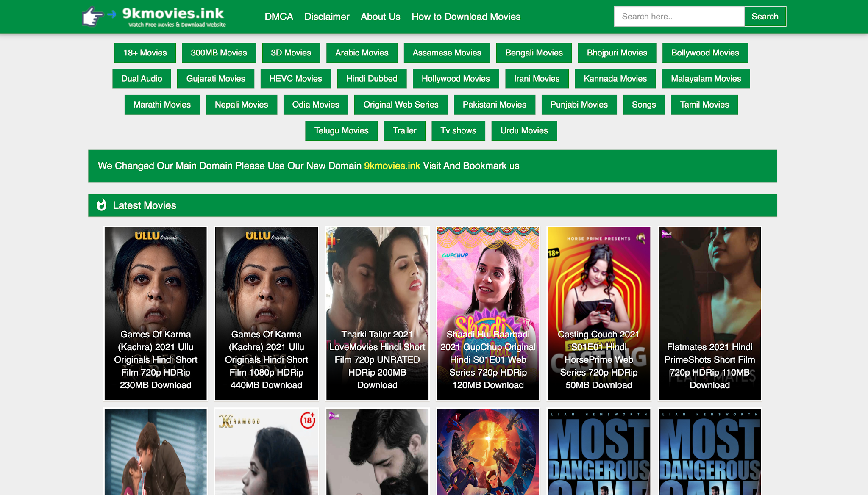
Task: Open Punjabi Movies category
Action: point(579,105)
